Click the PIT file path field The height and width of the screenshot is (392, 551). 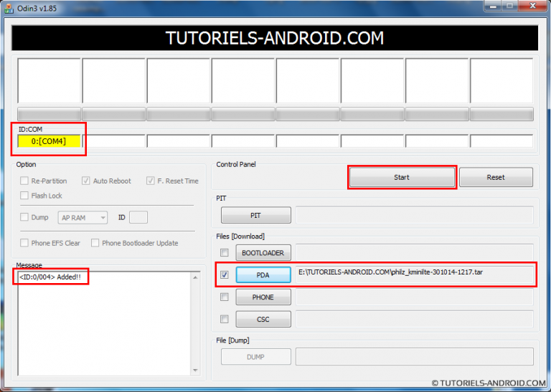(415, 215)
